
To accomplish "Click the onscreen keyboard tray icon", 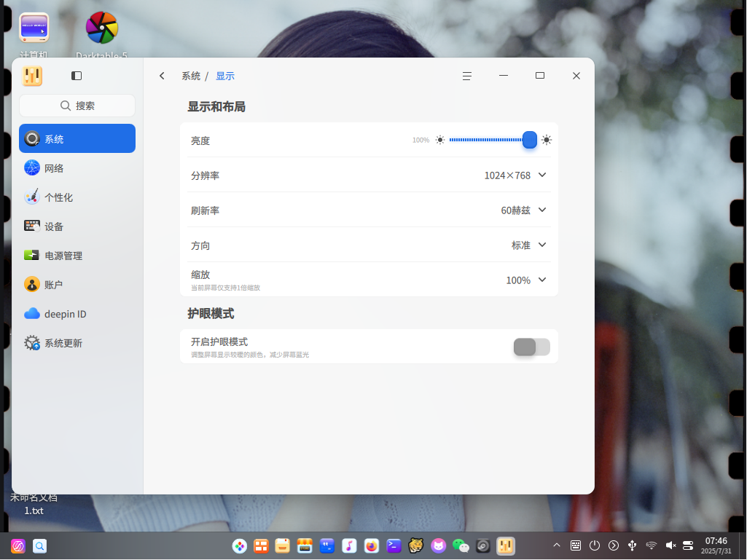I will tap(576, 545).
